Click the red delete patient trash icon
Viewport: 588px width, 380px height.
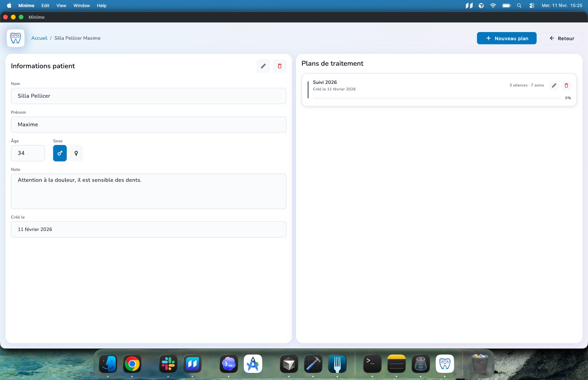pyautogui.click(x=280, y=66)
